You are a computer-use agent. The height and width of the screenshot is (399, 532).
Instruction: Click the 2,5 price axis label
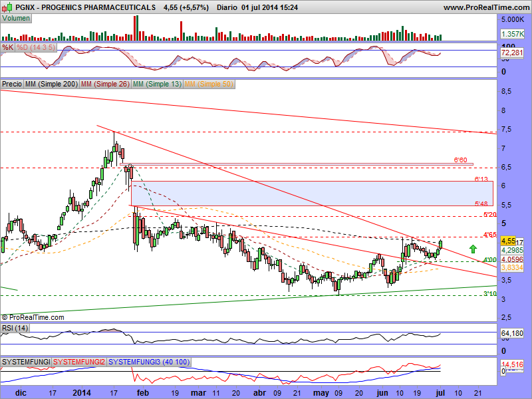505,318
